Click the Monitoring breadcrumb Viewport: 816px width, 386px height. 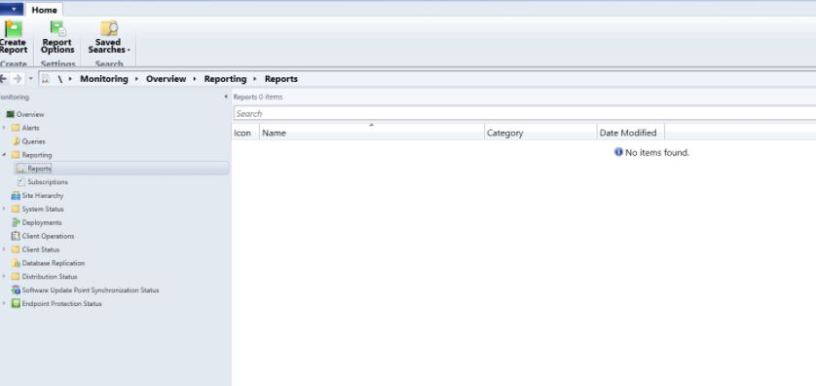click(x=104, y=79)
